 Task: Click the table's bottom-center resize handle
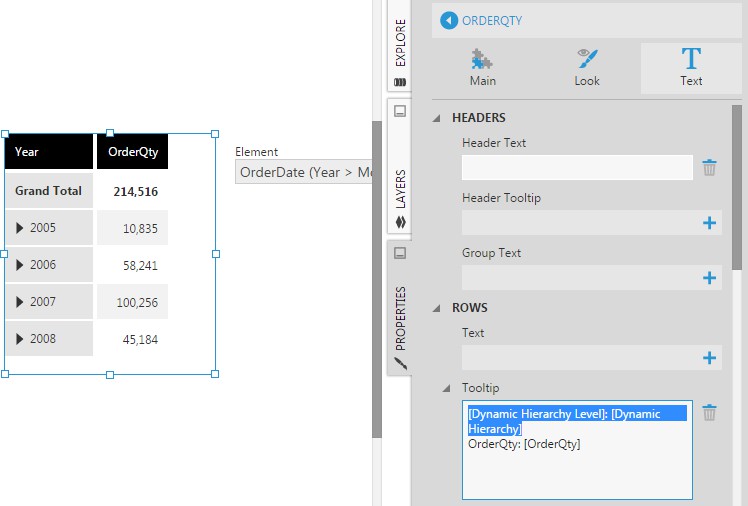[110, 375]
